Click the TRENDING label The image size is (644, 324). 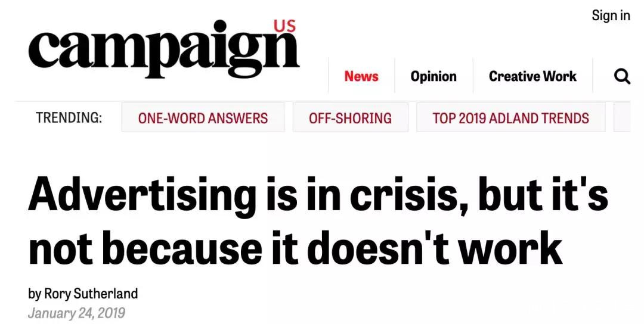69,118
